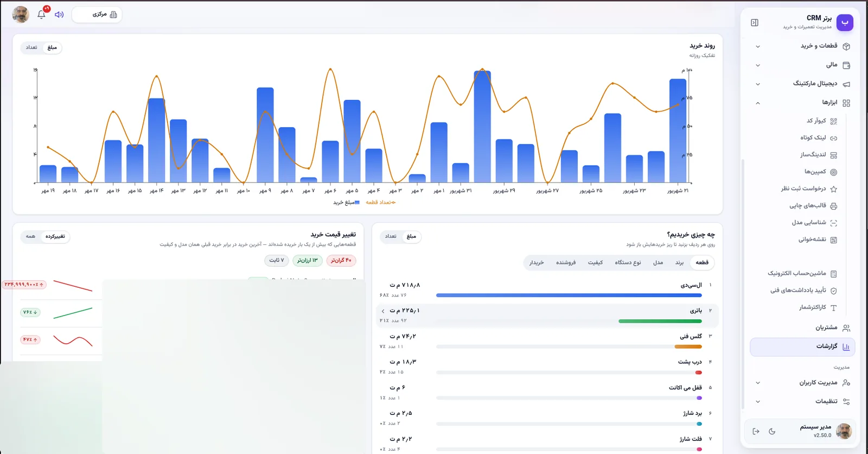Image resolution: width=868 pixels, height=454 pixels.
Task: Select the فروشنده tab
Action: click(566, 263)
